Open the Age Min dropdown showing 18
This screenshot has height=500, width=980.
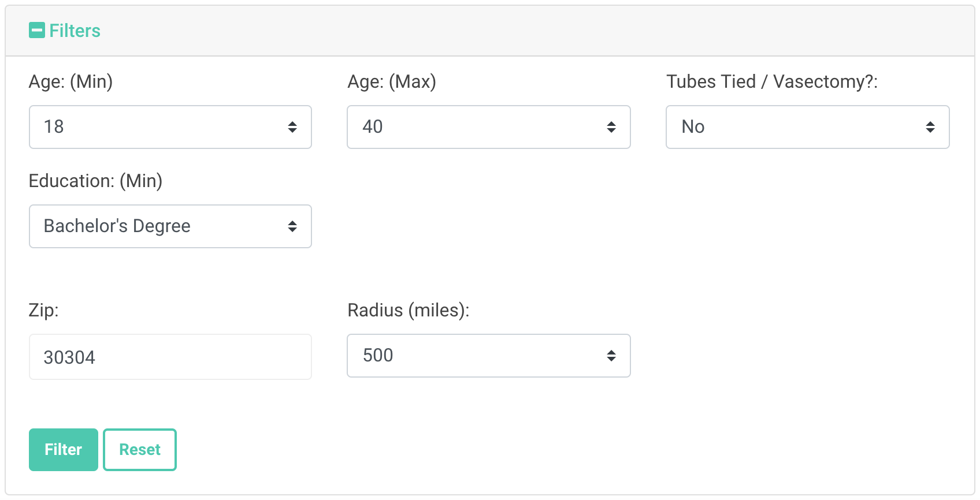pos(170,127)
